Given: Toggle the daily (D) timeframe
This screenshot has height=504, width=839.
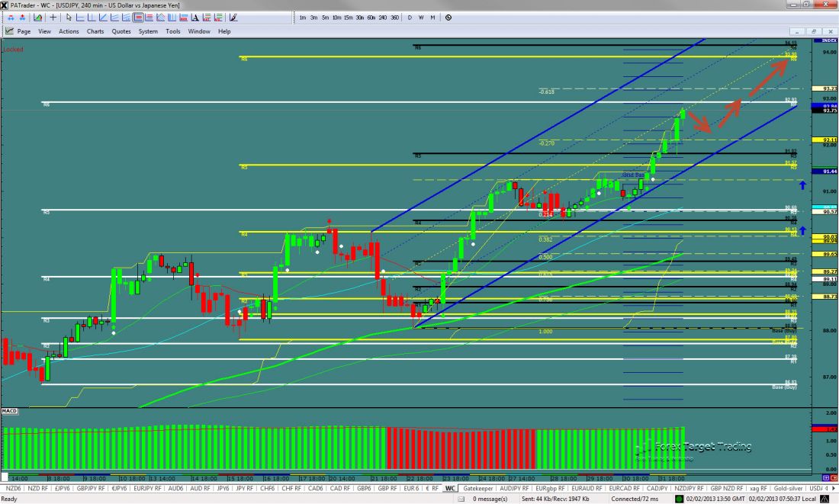Looking at the screenshot, I should tap(410, 17).
